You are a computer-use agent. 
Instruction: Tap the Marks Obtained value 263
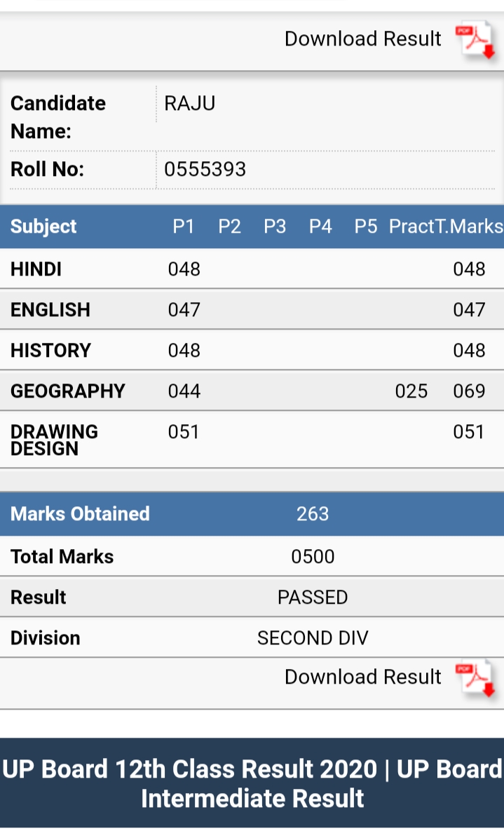(x=313, y=514)
